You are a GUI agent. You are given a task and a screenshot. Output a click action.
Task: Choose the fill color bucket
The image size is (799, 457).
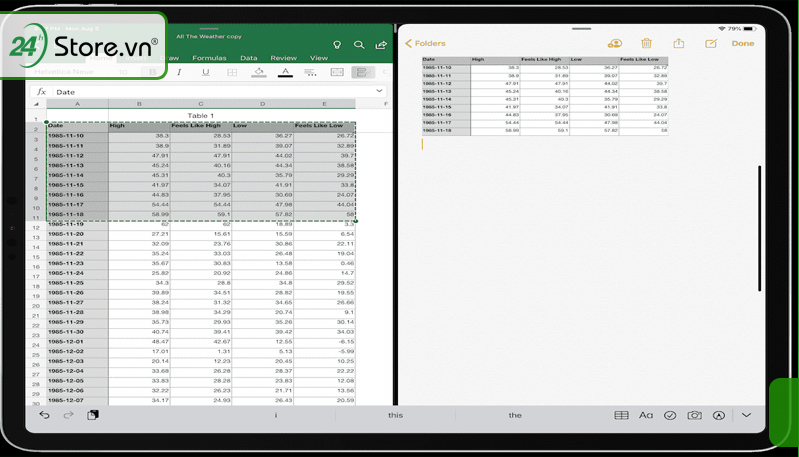coord(259,72)
